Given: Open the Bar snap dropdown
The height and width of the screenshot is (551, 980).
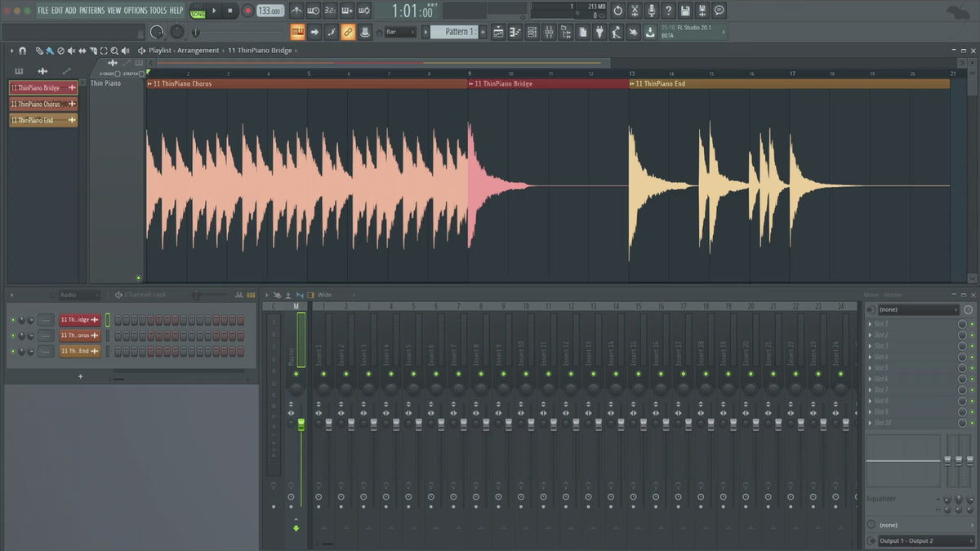Looking at the screenshot, I should [x=401, y=32].
